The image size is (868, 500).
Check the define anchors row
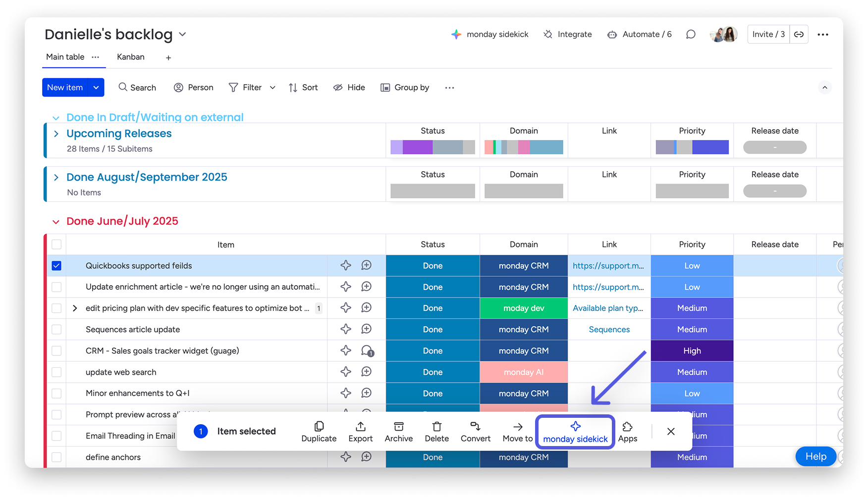(56, 457)
